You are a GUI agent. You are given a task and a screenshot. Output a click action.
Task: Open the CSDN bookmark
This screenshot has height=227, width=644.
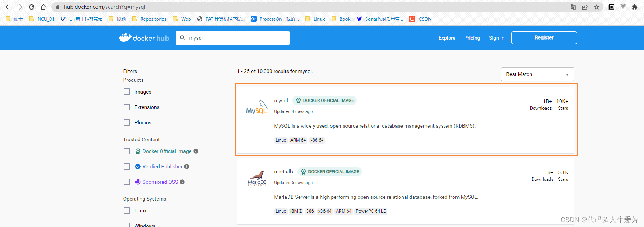coord(420,19)
